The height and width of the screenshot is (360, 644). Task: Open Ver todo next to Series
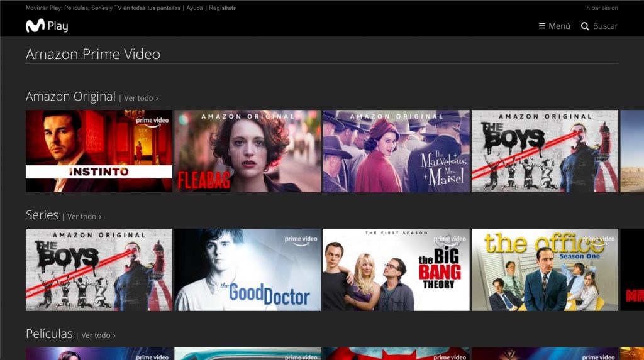(x=84, y=217)
